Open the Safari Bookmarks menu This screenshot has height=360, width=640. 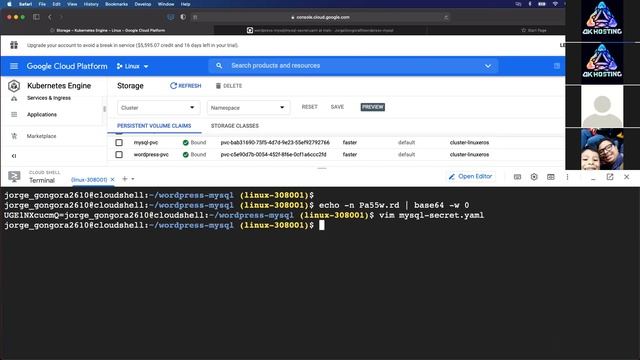tap(116, 4)
